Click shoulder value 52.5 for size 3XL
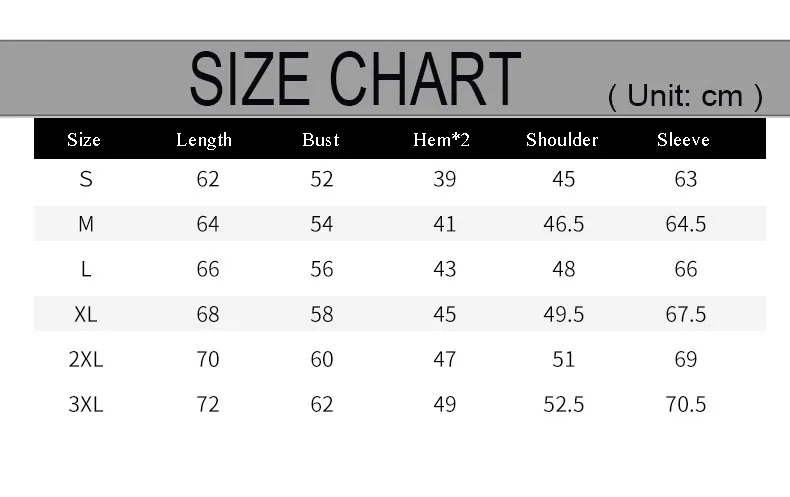The height and width of the screenshot is (497, 790). tap(563, 404)
